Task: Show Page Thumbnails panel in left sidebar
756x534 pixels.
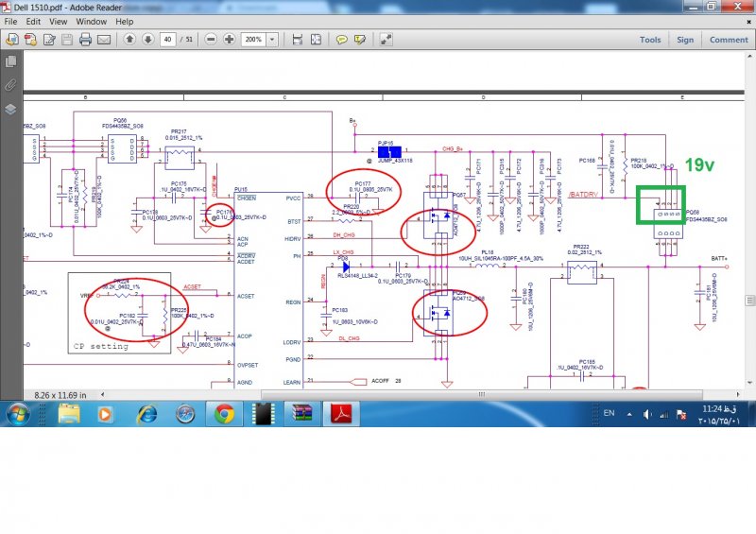Action: 10,61
